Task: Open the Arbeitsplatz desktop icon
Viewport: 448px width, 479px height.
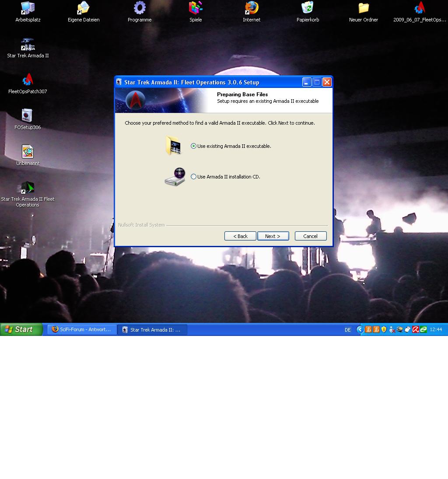Action: [x=28, y=9]
